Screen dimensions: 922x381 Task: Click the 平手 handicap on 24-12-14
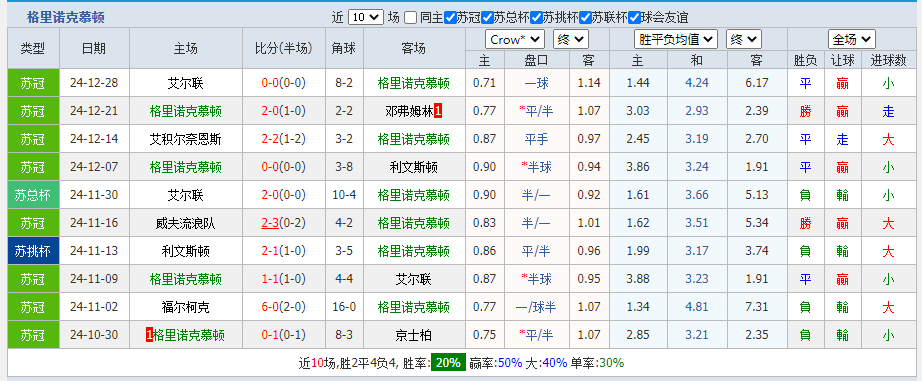pyautogui.click(x=536, y=139)
